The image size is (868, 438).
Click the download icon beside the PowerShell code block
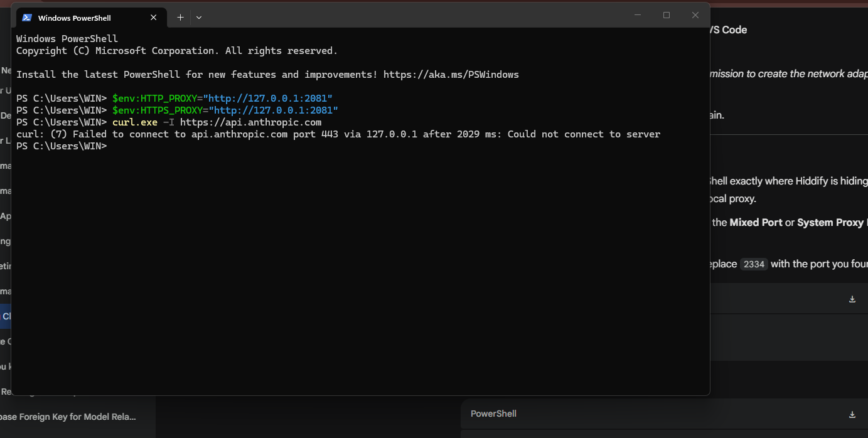(x=852, y=414)
